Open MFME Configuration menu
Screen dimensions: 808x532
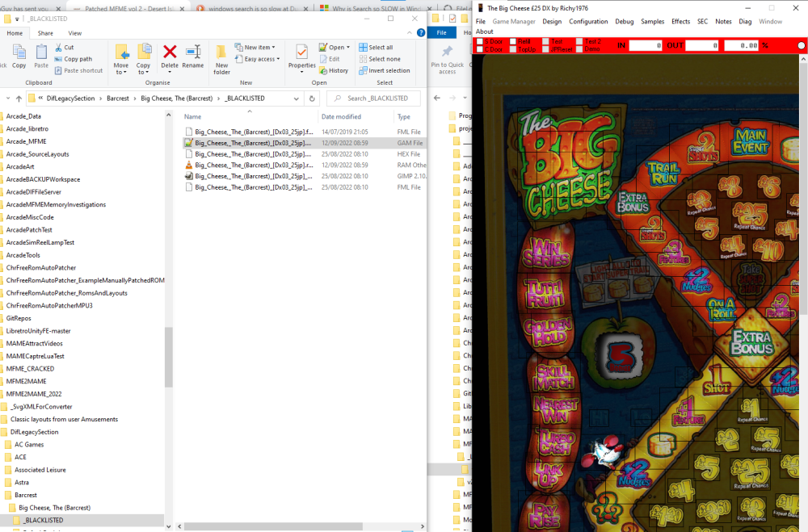(588, 22)
